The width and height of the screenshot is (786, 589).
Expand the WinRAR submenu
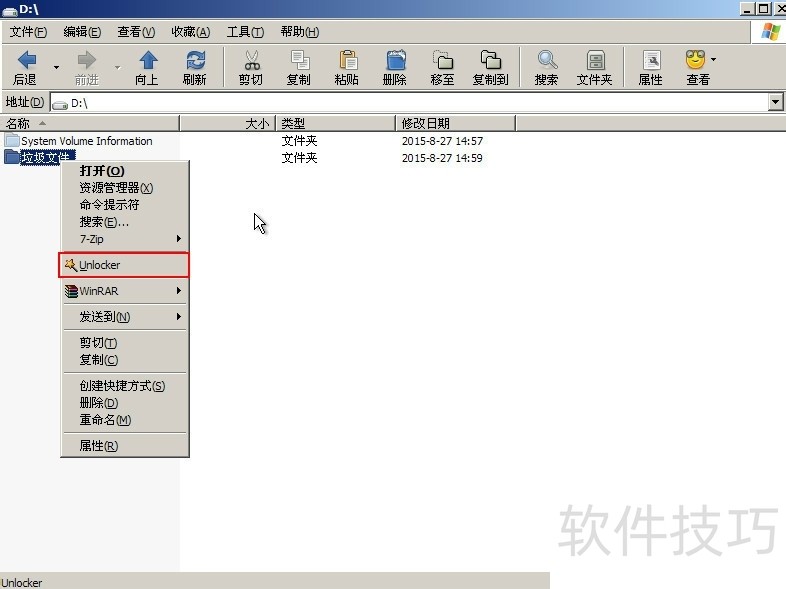(124, 291)
